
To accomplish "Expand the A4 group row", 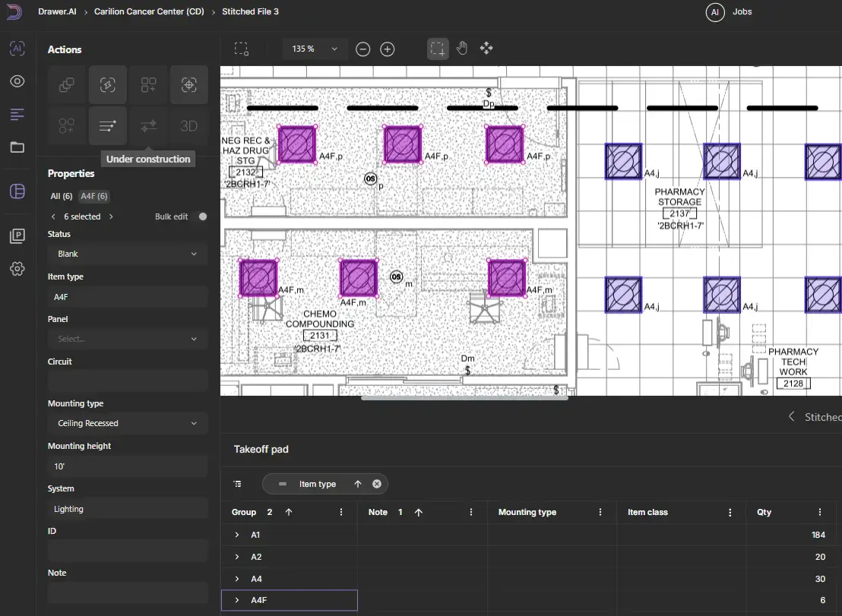I will pyautogui.click(x=237, y=579).
